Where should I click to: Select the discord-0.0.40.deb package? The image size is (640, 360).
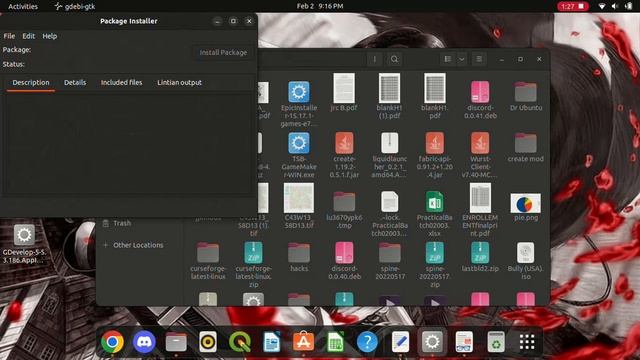coord(344,261)
